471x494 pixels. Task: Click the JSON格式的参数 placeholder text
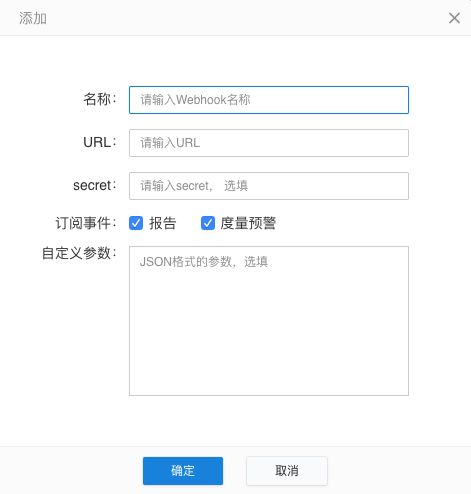point(204,262)
